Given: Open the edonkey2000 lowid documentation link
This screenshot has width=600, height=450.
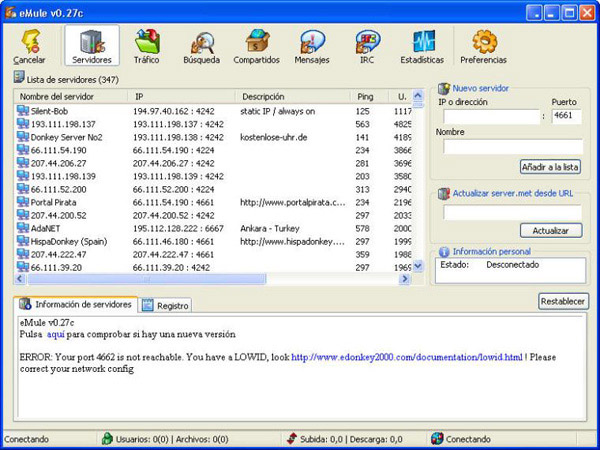Looking at the screenshot, I should [407, 357].
